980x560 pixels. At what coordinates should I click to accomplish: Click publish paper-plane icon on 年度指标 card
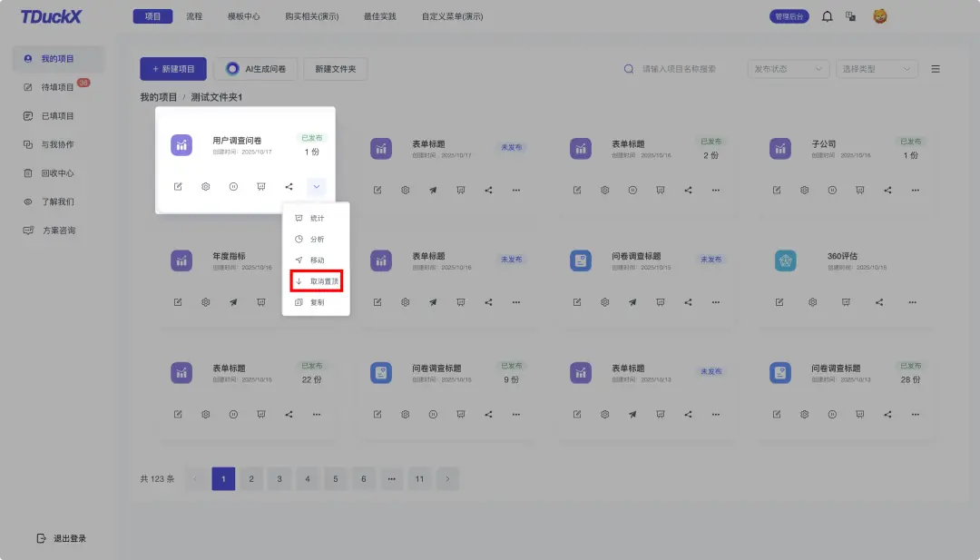[233, 302]
